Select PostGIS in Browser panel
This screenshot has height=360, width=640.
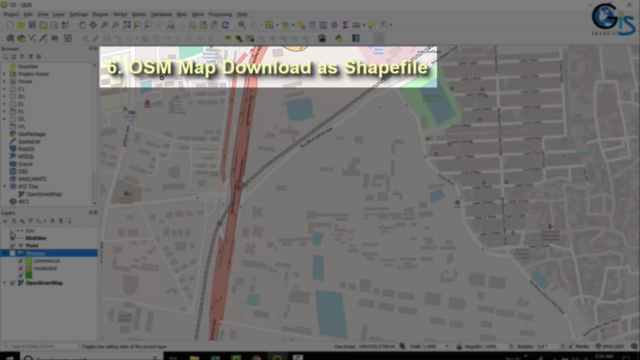point(26,149)
